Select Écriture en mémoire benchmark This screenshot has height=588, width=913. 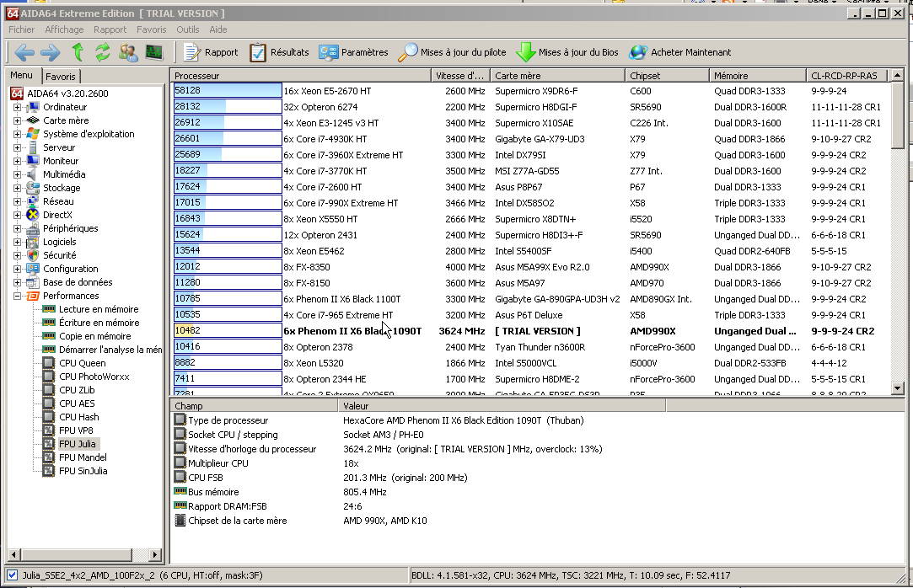99,323
